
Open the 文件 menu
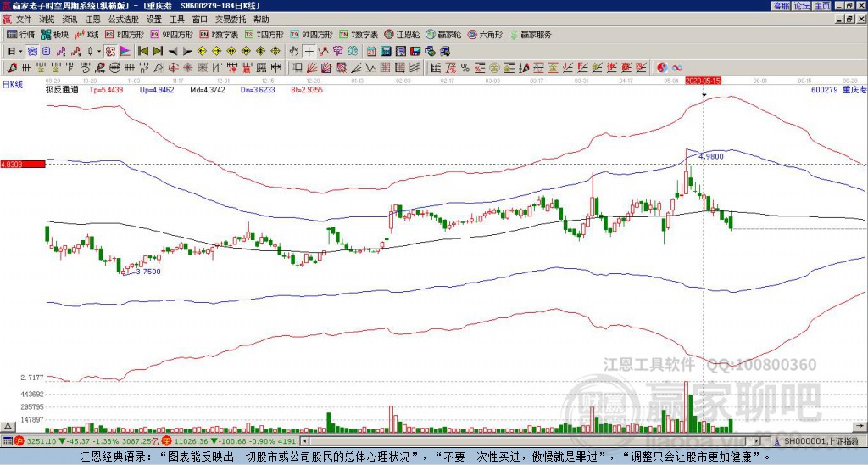(x=24, y=20)
